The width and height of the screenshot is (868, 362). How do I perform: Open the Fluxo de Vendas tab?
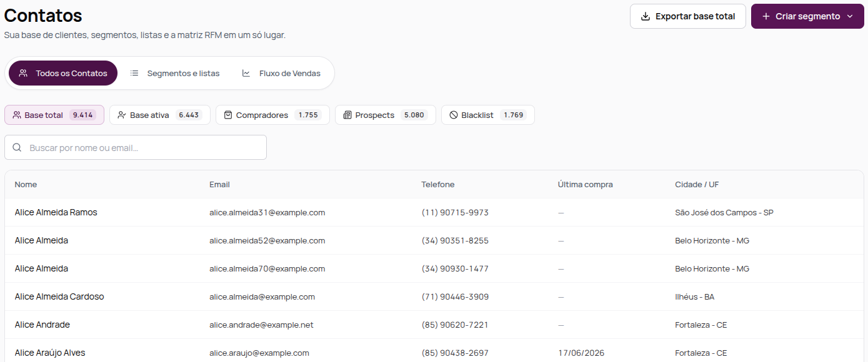(x=281, y=73)
